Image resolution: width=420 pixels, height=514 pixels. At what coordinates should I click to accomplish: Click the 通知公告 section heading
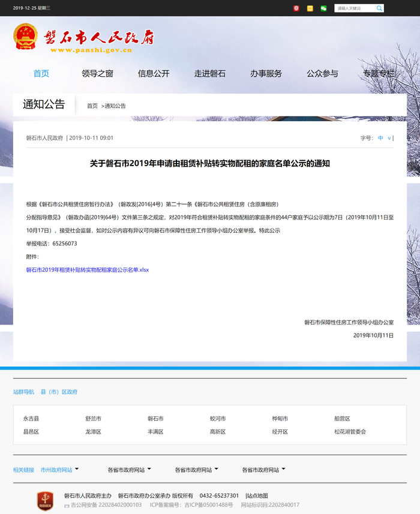(x=44, y=104)
